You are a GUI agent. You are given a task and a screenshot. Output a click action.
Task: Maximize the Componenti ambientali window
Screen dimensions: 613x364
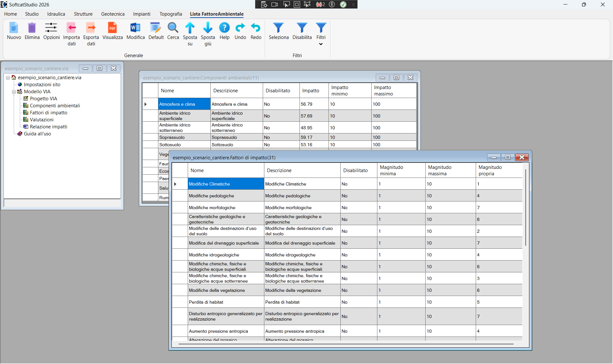pos(396,78)
